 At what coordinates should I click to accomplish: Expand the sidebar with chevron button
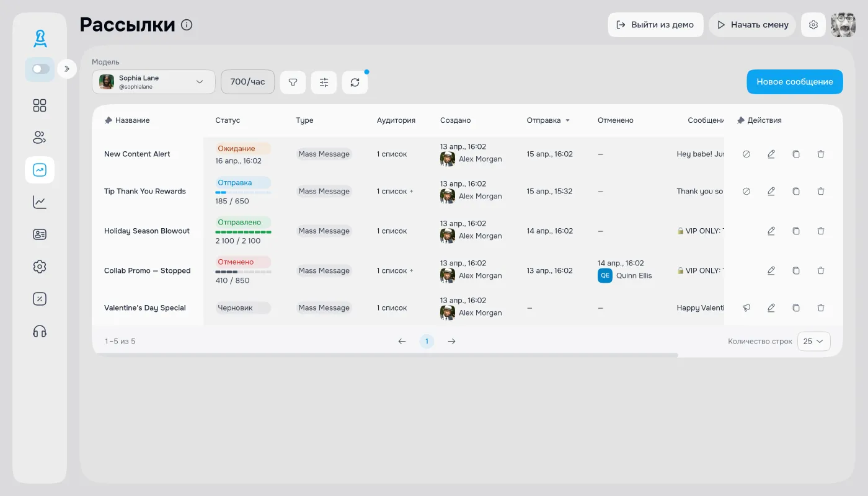coord(67,69)
